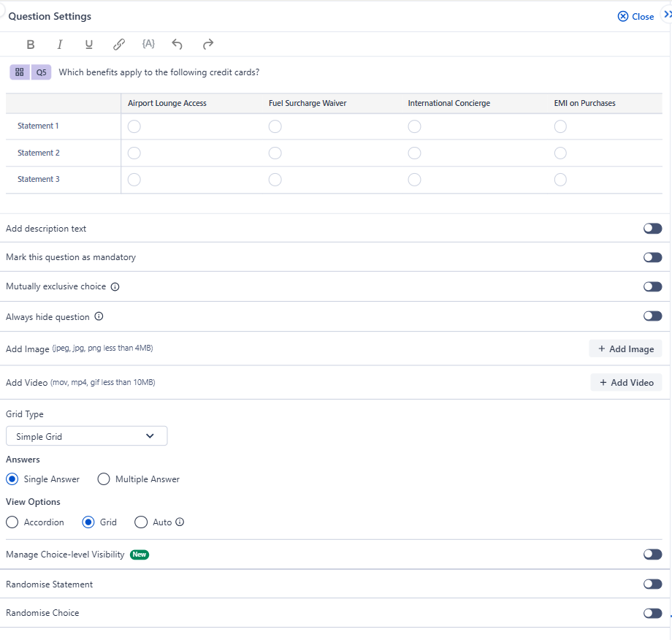Click the Add Video button

(626, 383)
